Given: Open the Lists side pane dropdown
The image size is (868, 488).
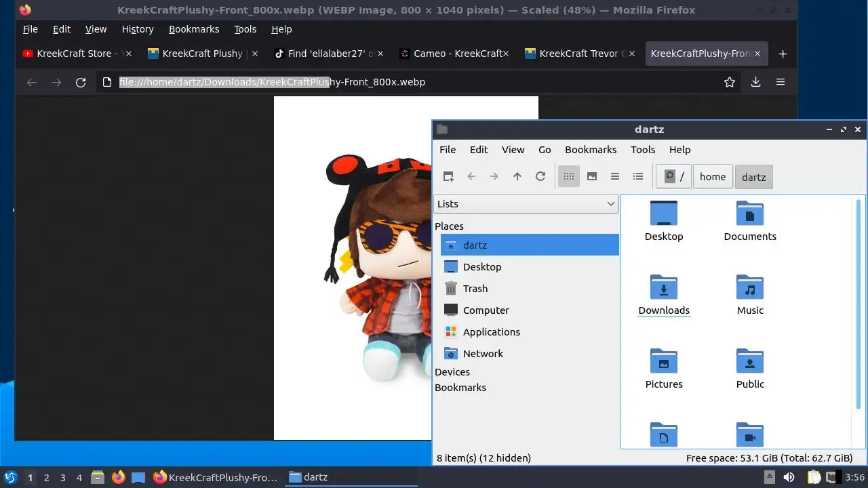Looking at the screenshot, I should click(526, 203).
